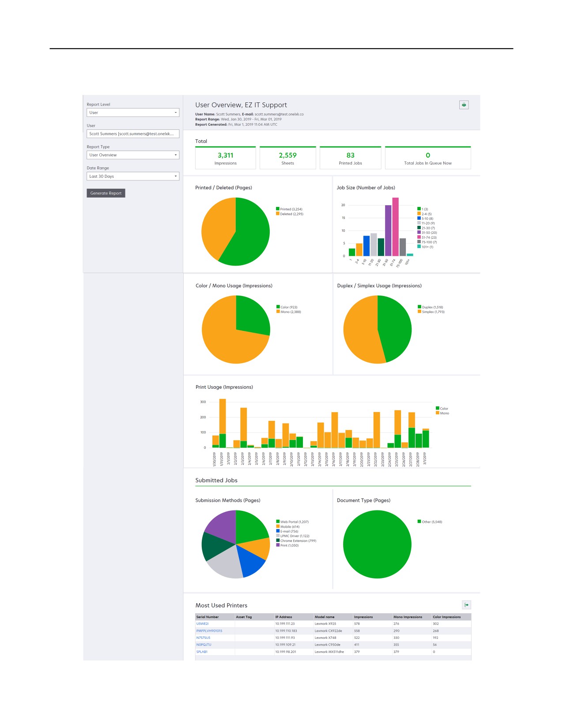The image size is (563, 728).
Task: Sort table by Impressions column header
Action: click(363, 617)
